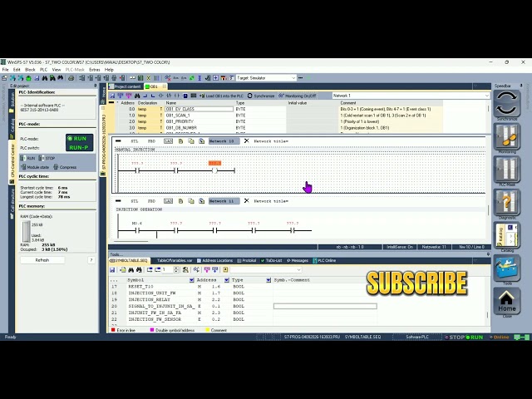
Task: Set PLC to RUN in control center
Action: 28,158
